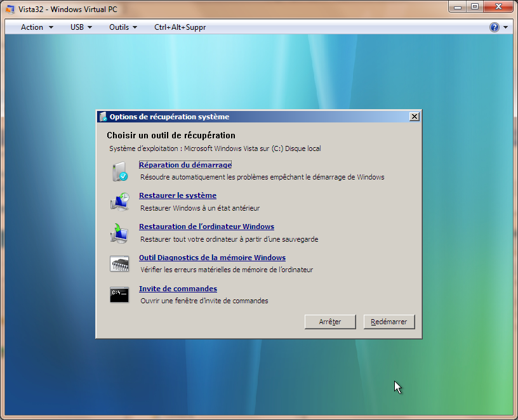Click the Virtual PC help question mark icon

(495, 27)
